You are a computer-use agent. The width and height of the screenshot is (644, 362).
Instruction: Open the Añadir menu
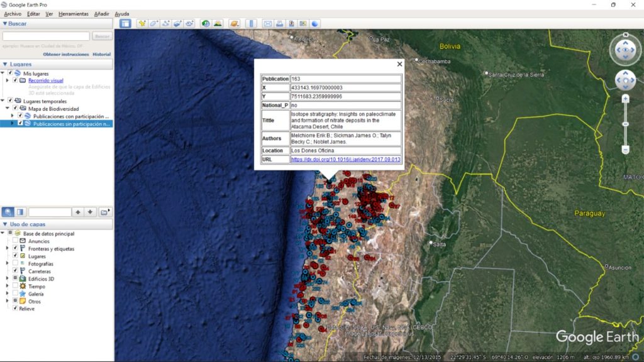pyautogui.click(x=101, y=14)
